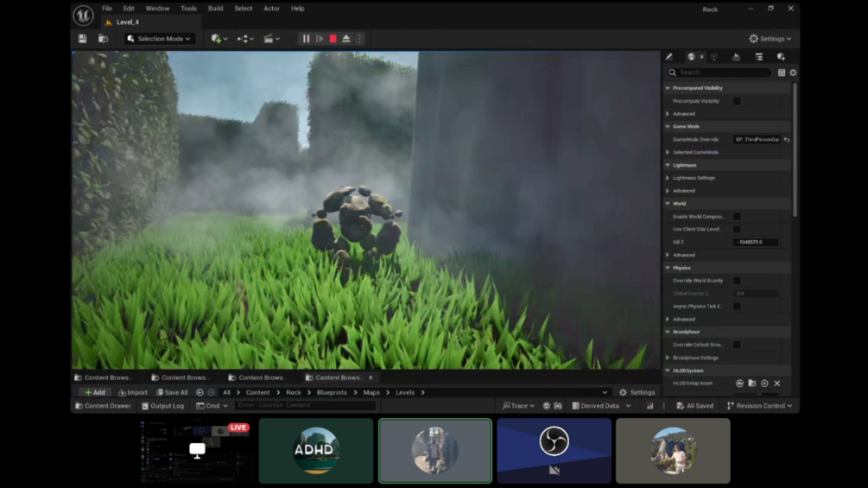Image resolution: width=868 pixels, height=488 pixels.
Task: Toggle Precompute Visibility checkbox
Action: tap(737, 101)
